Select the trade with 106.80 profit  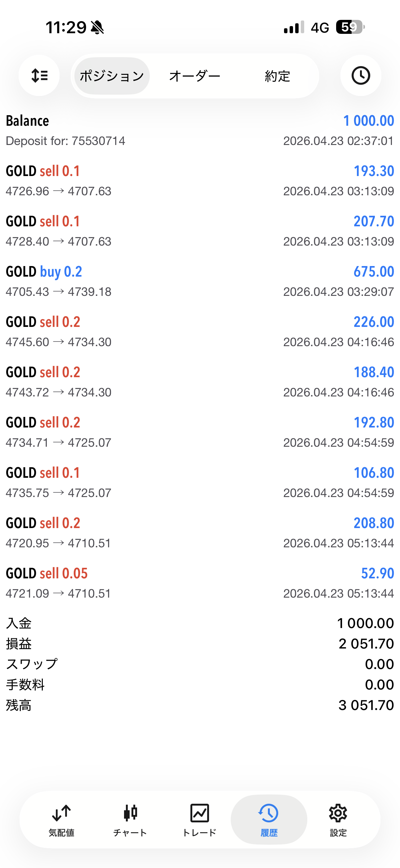tap(200, 482)
